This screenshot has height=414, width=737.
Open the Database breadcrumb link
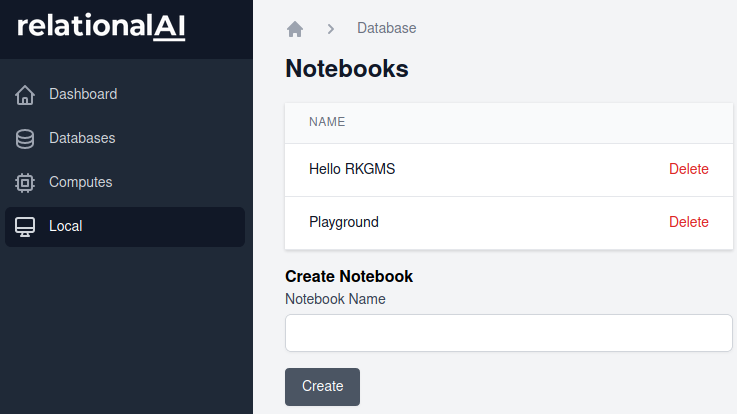[386, 28]
